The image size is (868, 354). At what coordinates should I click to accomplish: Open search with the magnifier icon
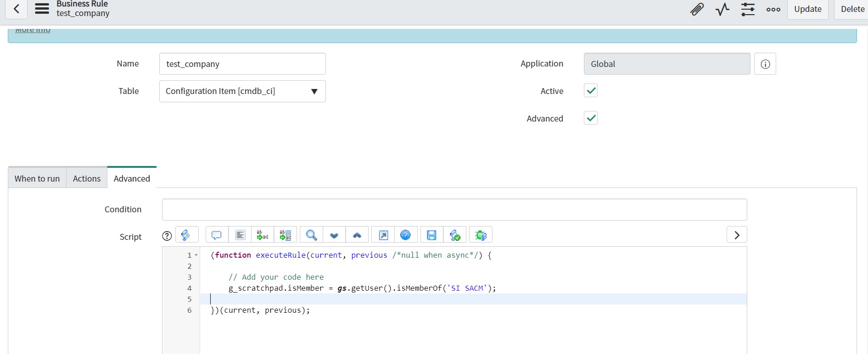coord(312,235)
